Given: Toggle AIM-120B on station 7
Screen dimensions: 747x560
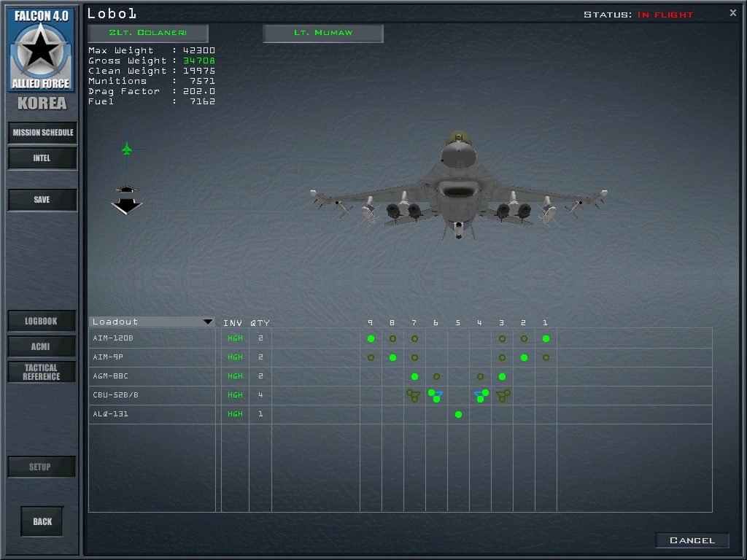Looking at the screenshot, I should 414,338.
